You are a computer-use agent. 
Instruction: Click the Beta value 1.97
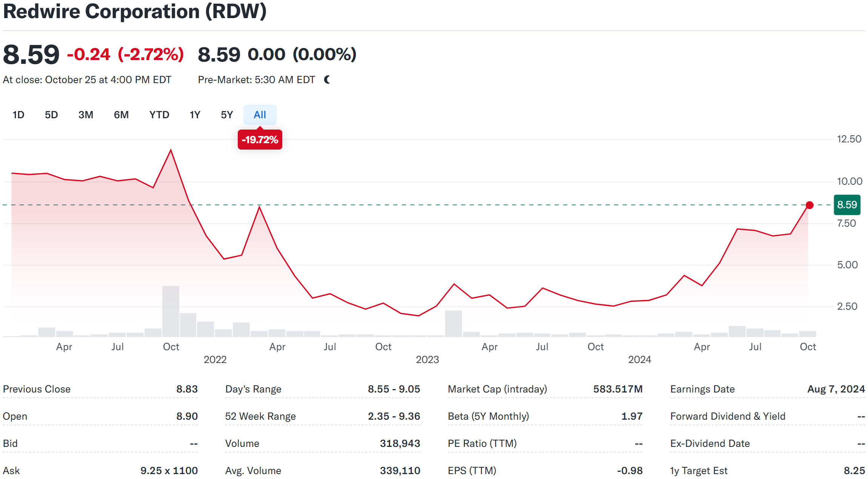(x=632, y=416)
